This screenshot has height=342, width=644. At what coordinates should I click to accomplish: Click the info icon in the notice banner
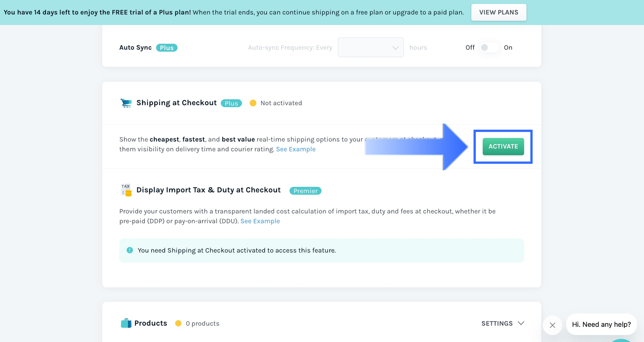click(x=130, y=250)
